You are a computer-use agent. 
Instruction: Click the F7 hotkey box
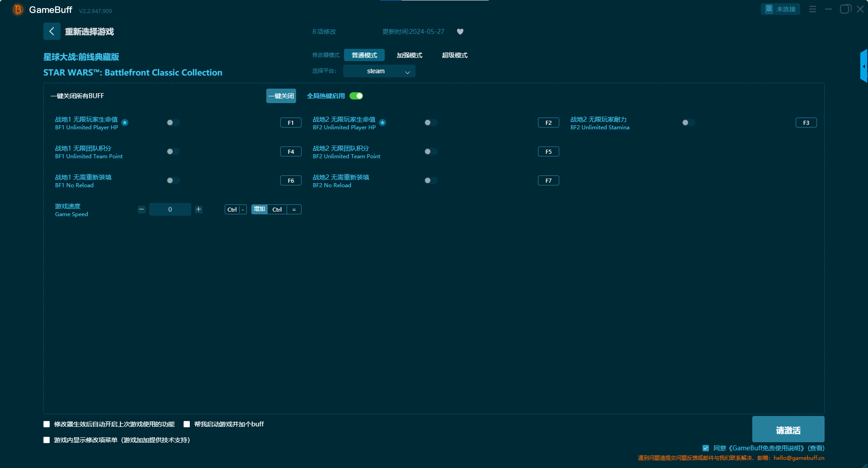(548, 180)
